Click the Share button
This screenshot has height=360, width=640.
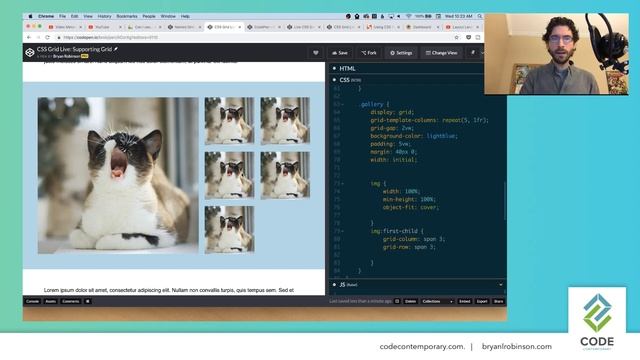pos(498,301)
